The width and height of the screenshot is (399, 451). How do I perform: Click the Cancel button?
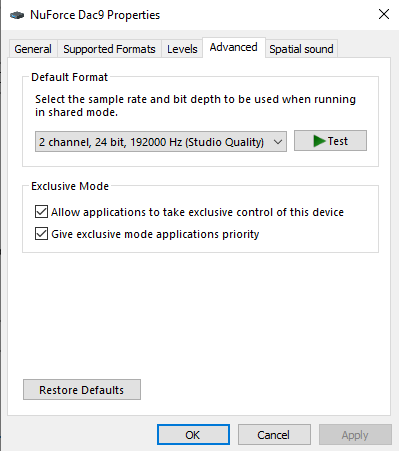(x=274, y=434)
